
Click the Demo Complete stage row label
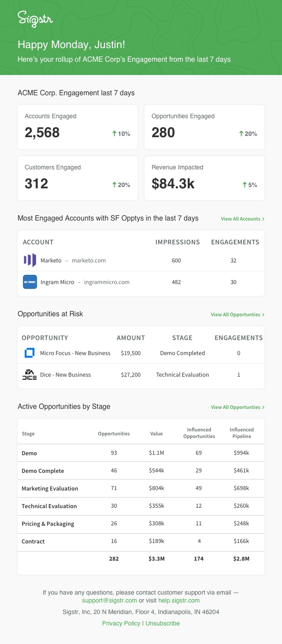43,471
